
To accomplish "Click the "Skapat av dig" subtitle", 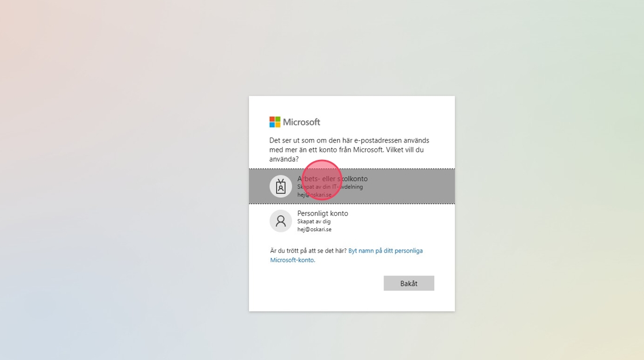I will 314,221.
